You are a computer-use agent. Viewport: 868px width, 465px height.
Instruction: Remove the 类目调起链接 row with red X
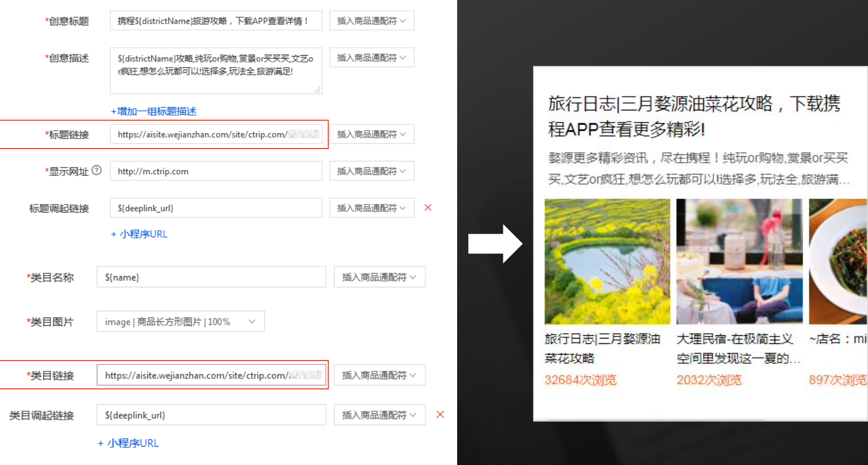pos(440,414)
